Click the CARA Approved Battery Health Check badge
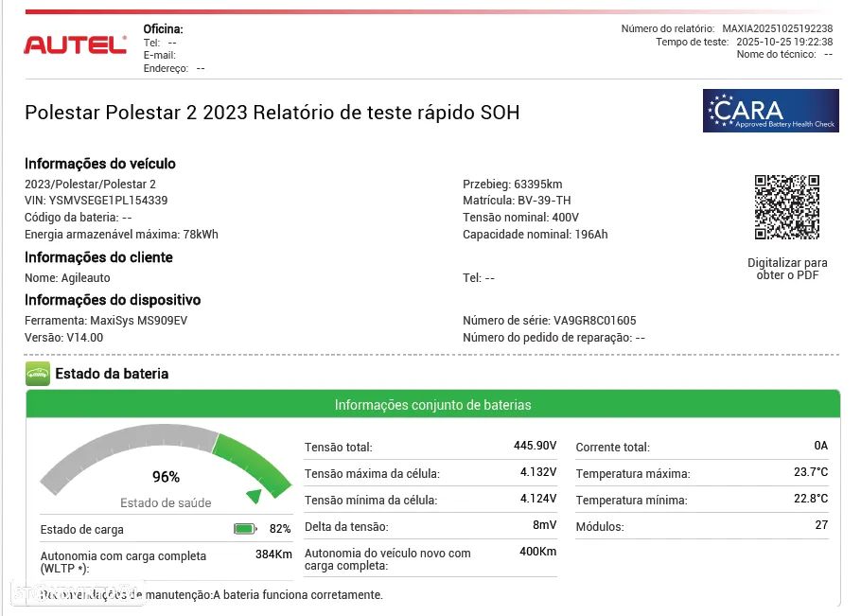861x616 pixels. [770, 111]
